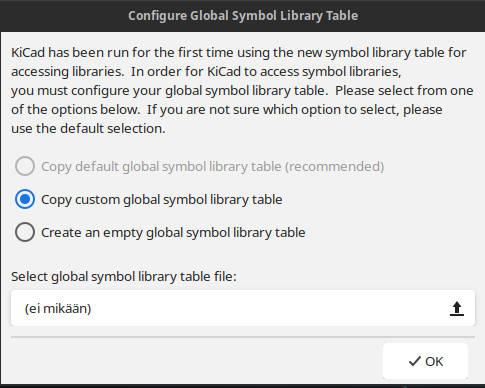The width and height of the screenshot is (485, 388).
Task: Click the "Select global symbol library table file:" label
Action: [x=124, y=276]
